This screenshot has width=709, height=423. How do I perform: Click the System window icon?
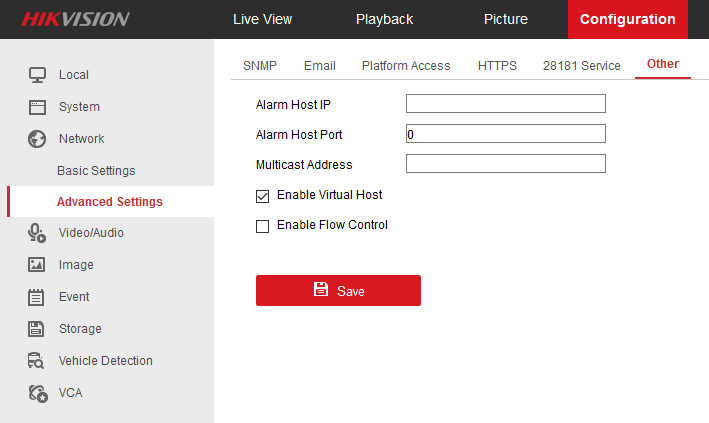[x=37, y=107]
